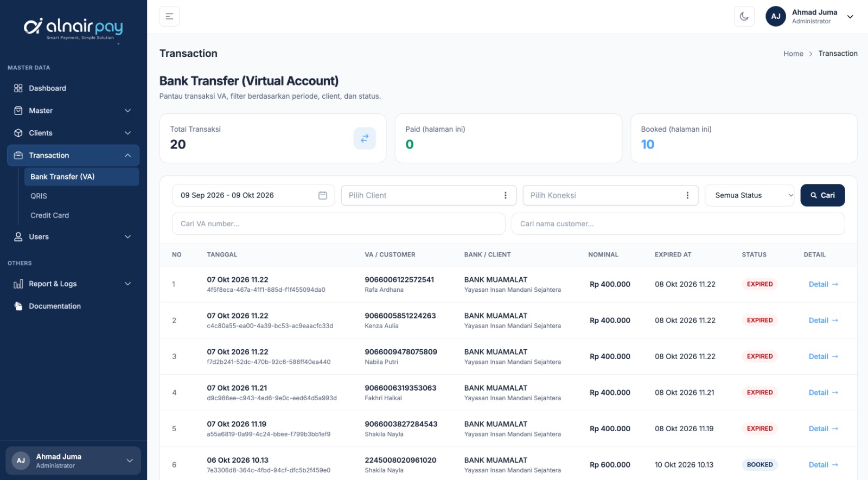Click the Cari search button
The width and height of the screenshot is (868, 480).
[822, 195]
